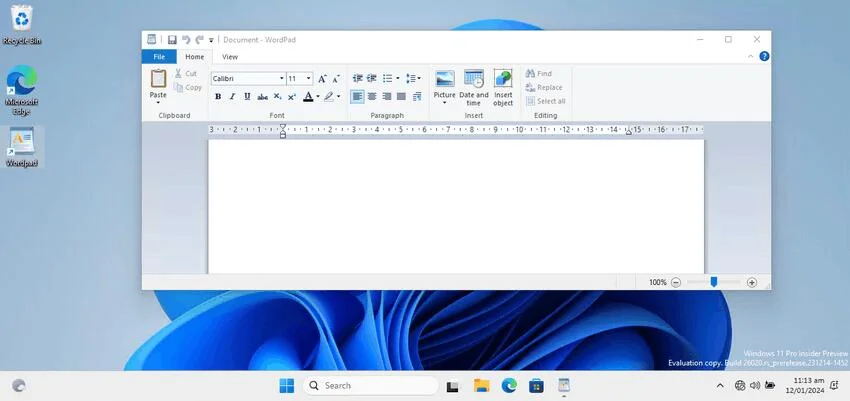This screenshot has height=401, width=850.
Task: Open WordPad Help question mark icon
Action: tap(764, 57)
